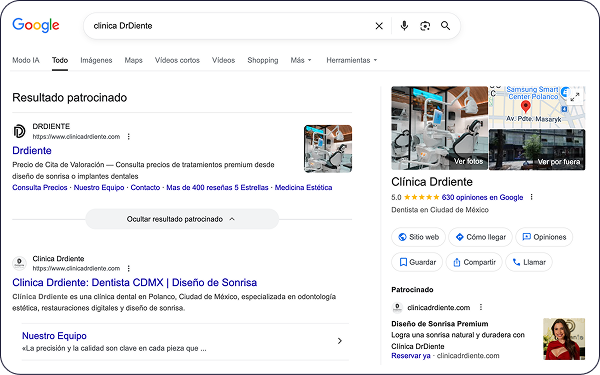Open the Medicina Estética sitelink
Image resolution: width=600 pixels, height=375 pixels.
[303, 188]
